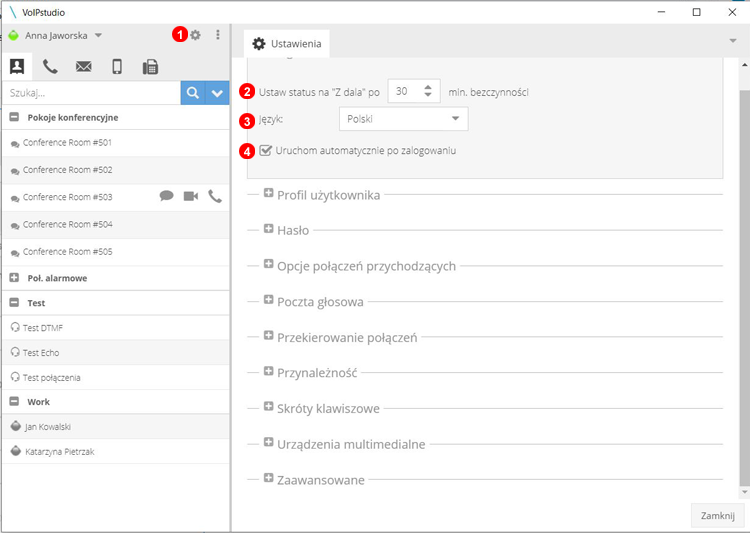Viewport: 750px width, 533px height.
Task: Open the voicemail envelope tab
Action: click(84, 67)
